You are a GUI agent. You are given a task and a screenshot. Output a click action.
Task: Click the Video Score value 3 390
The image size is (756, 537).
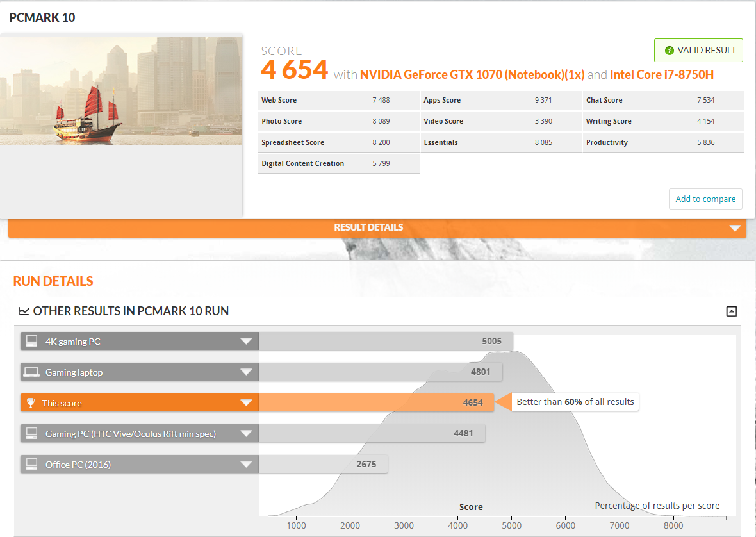(x=543, y=122)
